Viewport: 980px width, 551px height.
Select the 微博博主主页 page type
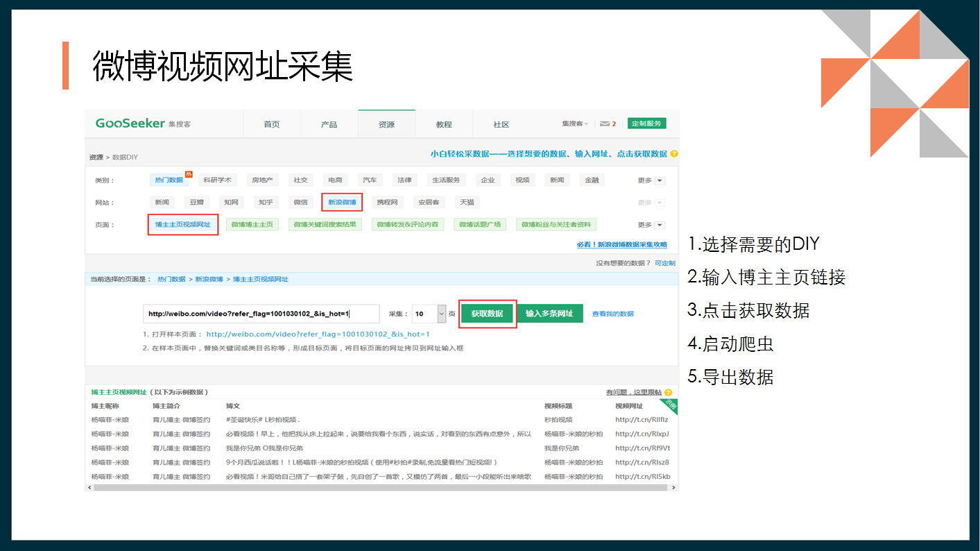(252, 224)
